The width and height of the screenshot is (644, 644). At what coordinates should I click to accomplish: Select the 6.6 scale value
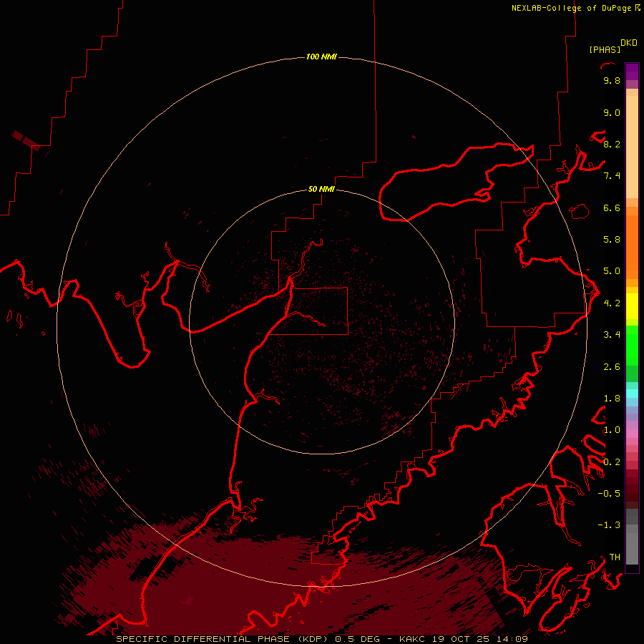pos(612,208)
